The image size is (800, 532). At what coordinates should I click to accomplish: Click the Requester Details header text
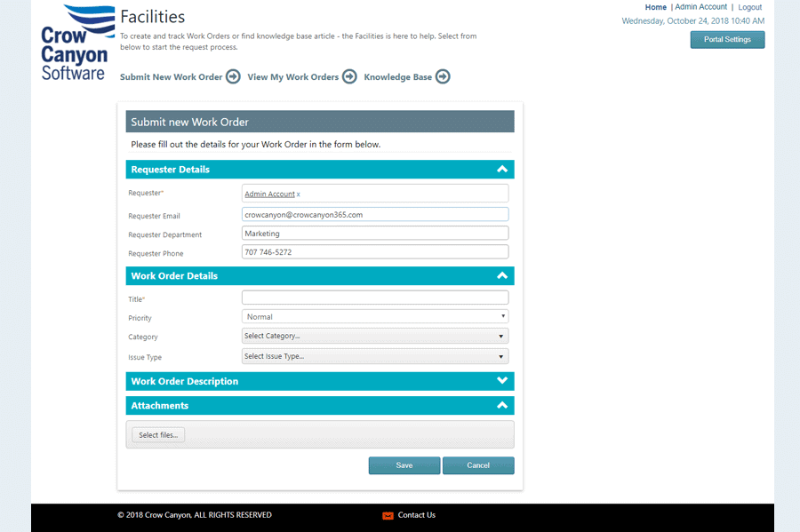coord(171,169)
